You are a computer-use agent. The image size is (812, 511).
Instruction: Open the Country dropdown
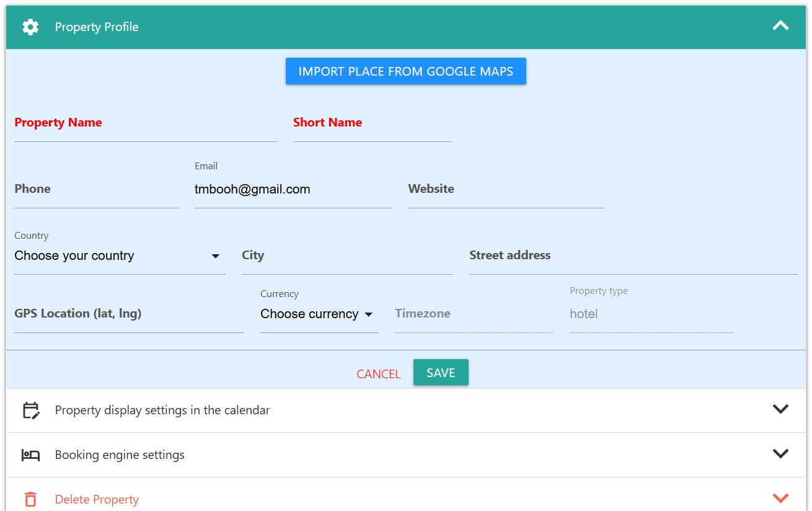click(x=119, y=256)
